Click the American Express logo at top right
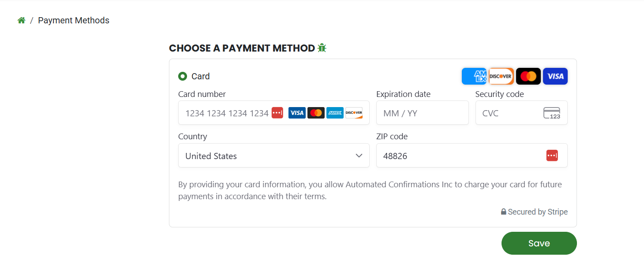Viewport: 644px width, 271px height. [x=474, y=76]
